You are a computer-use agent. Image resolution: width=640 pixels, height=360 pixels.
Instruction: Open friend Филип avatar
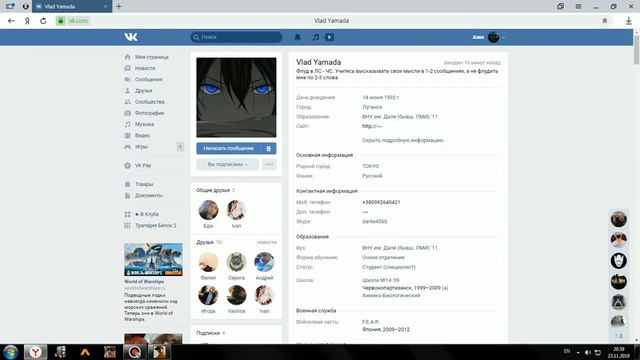(x=208, y=262)
